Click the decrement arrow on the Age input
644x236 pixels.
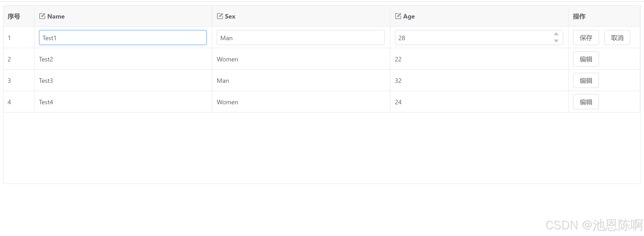tap(556, 41)
